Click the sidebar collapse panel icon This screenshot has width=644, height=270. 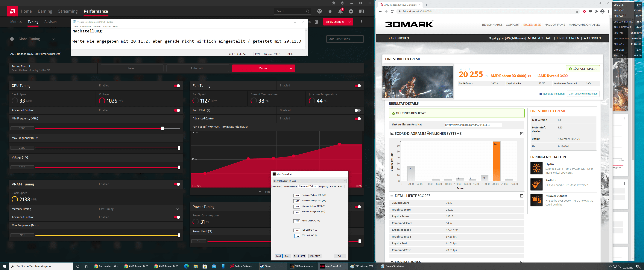[362, 11]
